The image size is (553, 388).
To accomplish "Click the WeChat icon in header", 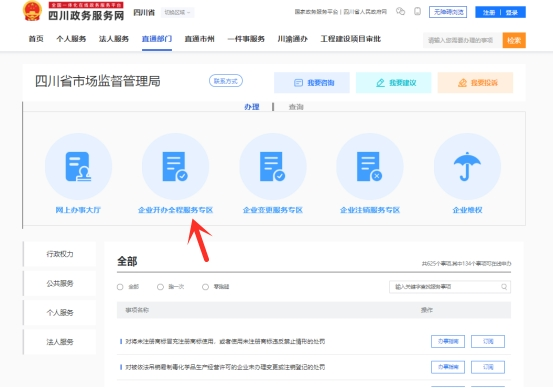I will (400, 12).
